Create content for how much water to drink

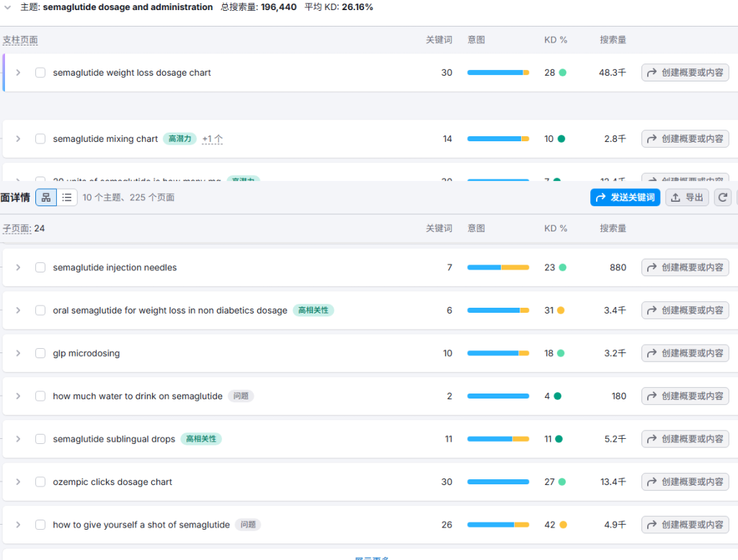click(685, 396)
